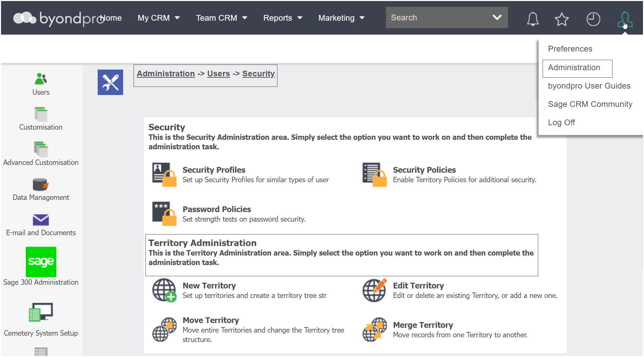Open the Edit Territory link

tap(418, 285)
